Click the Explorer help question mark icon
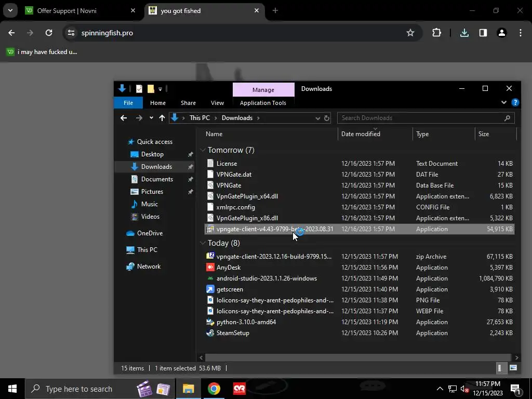This screenshot has height=399, width=532. [x=515, y=102]
